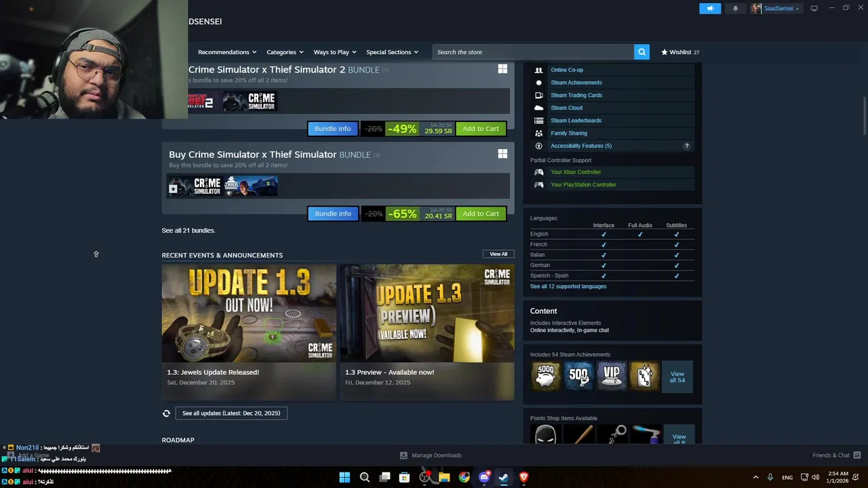Open the Update 1.3 Out Now thumbnail
868x488 pixels.
coord(249,313)
